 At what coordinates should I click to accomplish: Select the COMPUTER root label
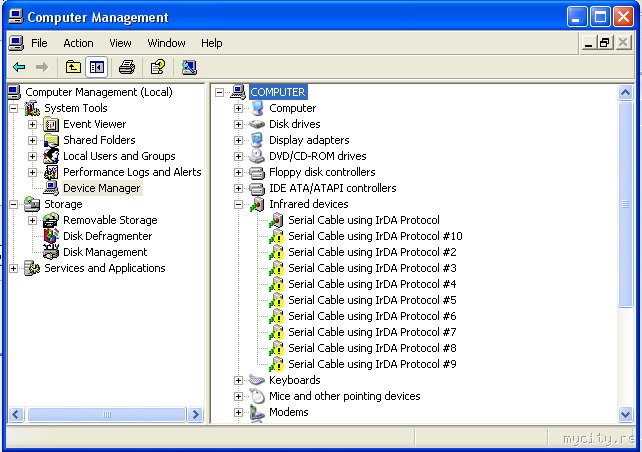click(x=278, y=92)
